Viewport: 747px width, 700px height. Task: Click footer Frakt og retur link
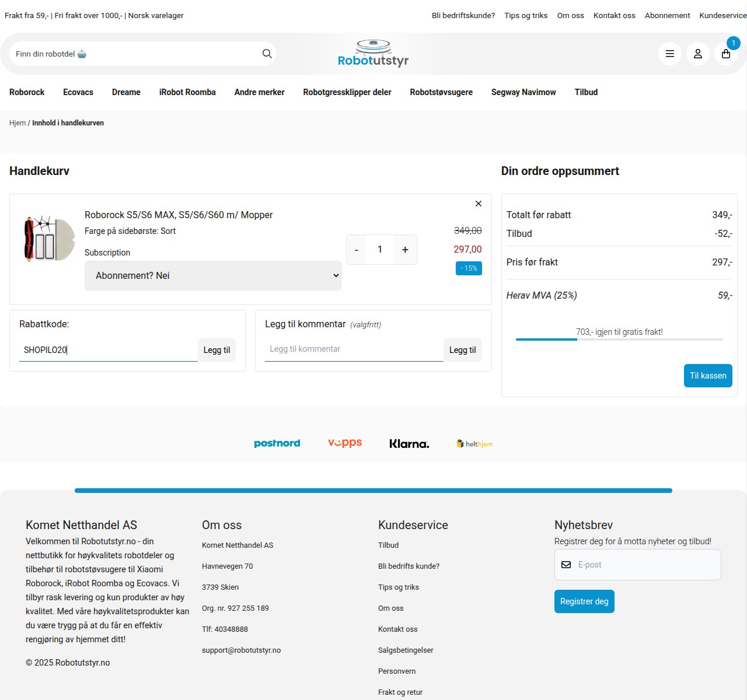pyautogui.click(x=400, y=692)
